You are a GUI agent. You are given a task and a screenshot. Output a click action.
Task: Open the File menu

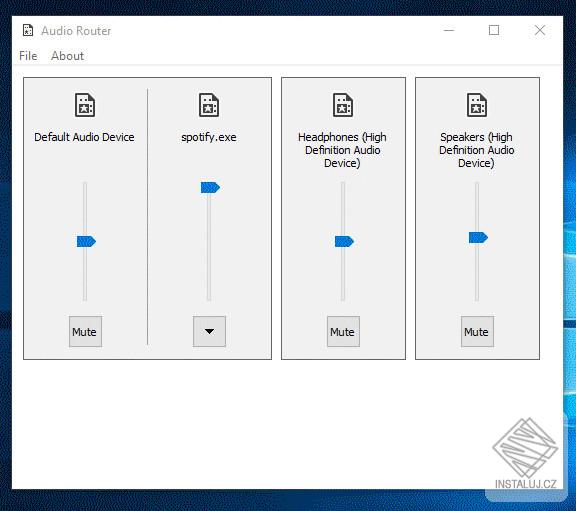(28, 56)
